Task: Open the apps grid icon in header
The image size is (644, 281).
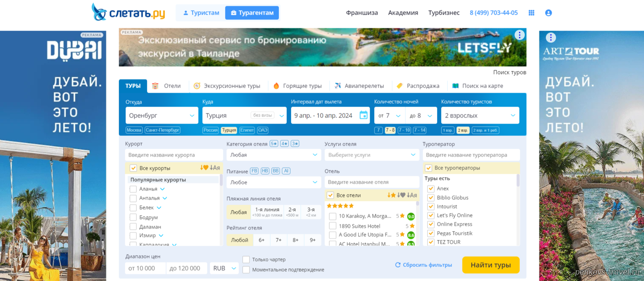Action: 532,13
